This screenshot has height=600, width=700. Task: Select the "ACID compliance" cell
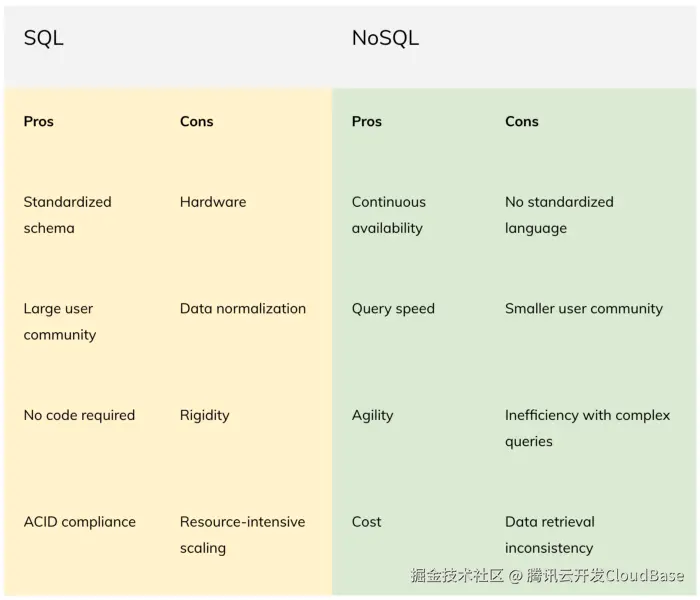[79, 522]
